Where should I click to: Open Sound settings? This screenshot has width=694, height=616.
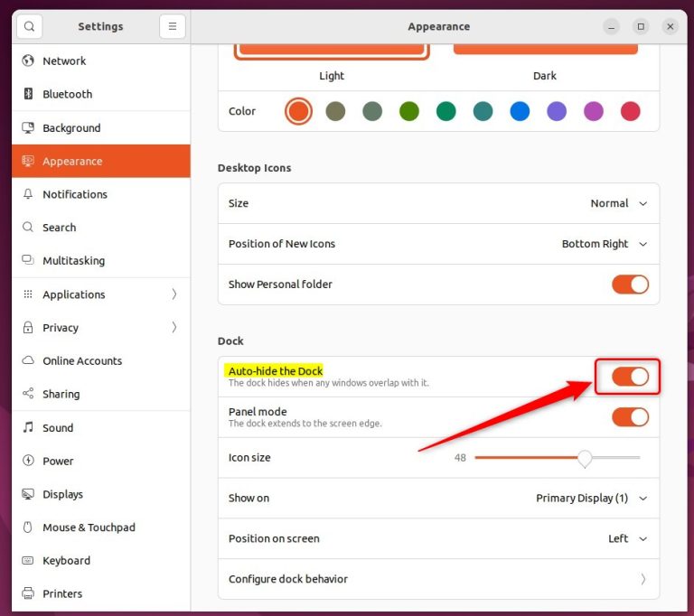pos(101,427)
